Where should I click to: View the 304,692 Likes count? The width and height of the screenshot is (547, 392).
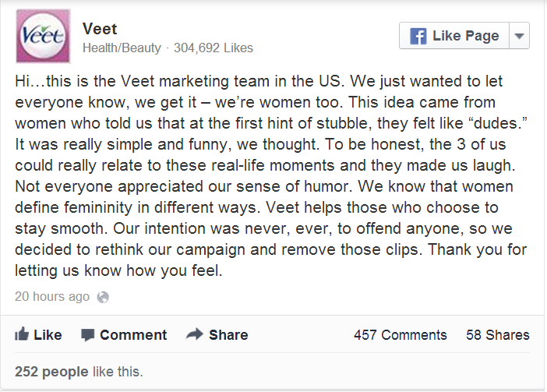pos(213,48)
